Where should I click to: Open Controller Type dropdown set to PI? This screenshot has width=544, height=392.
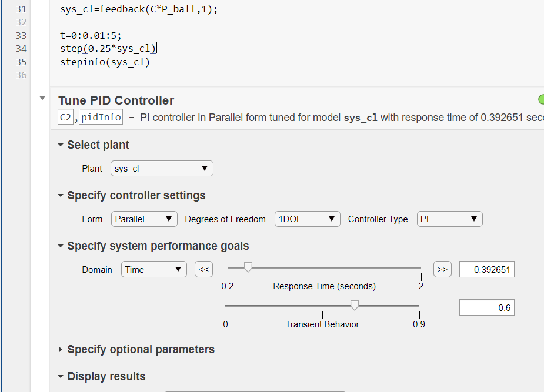click(x=450, y=219)
